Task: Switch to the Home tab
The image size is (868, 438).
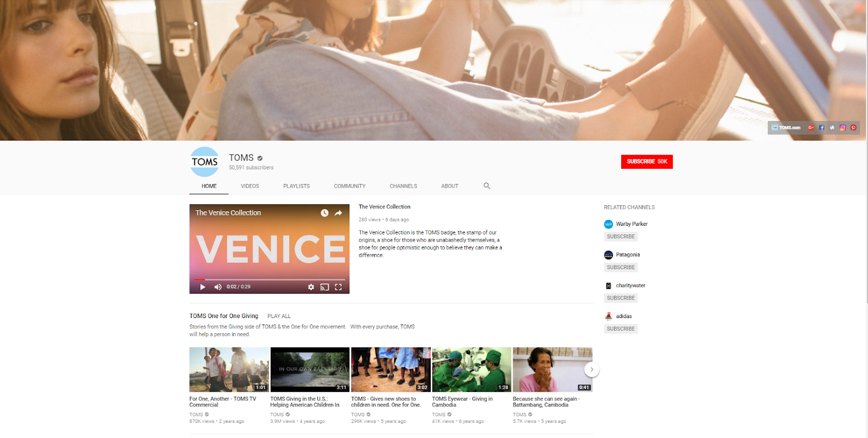Action: click(209, 186)
